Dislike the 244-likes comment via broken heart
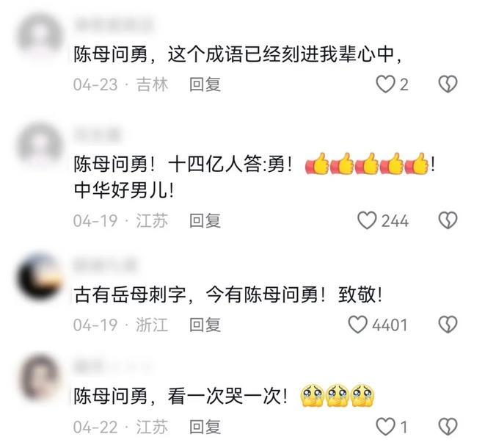 (x=448, y=220)
